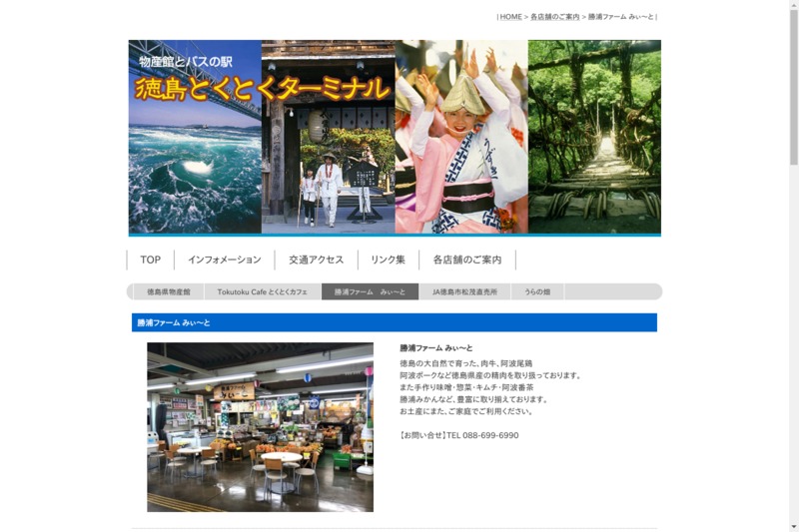Open the インフォメーション menu item

tap(224, 260)
